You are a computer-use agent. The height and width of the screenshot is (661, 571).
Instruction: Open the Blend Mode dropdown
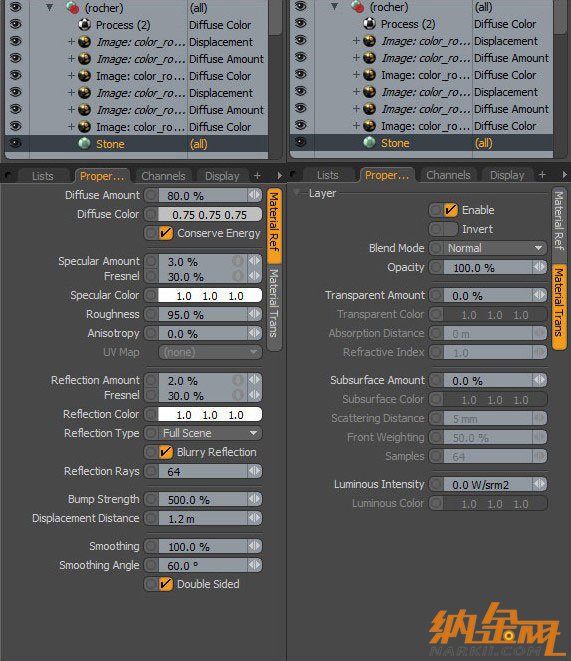coord(495,248)
